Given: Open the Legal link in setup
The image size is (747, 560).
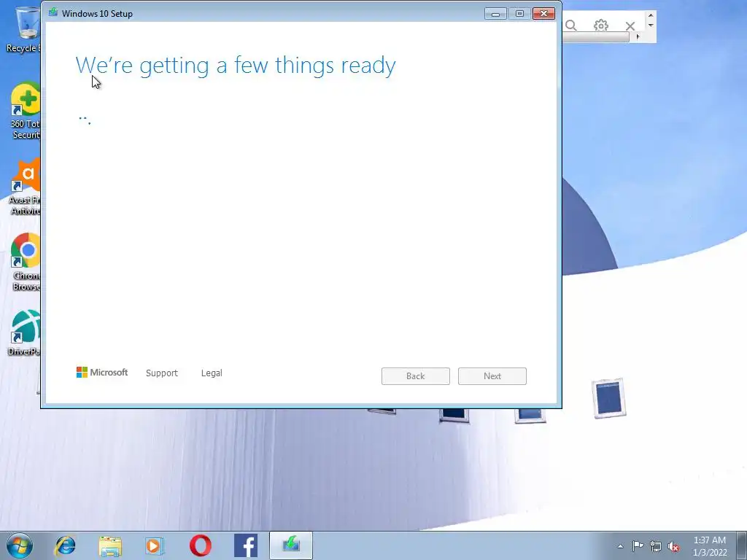Looking at the screenshot, I should pos(212,373).
